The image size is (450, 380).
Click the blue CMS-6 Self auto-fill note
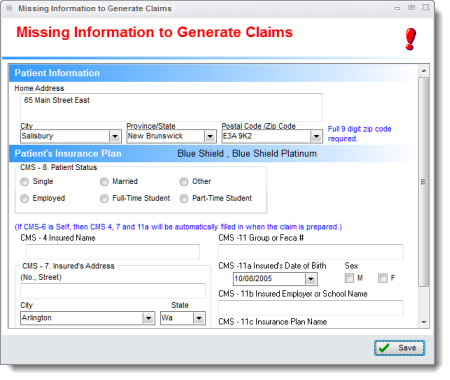178,227
